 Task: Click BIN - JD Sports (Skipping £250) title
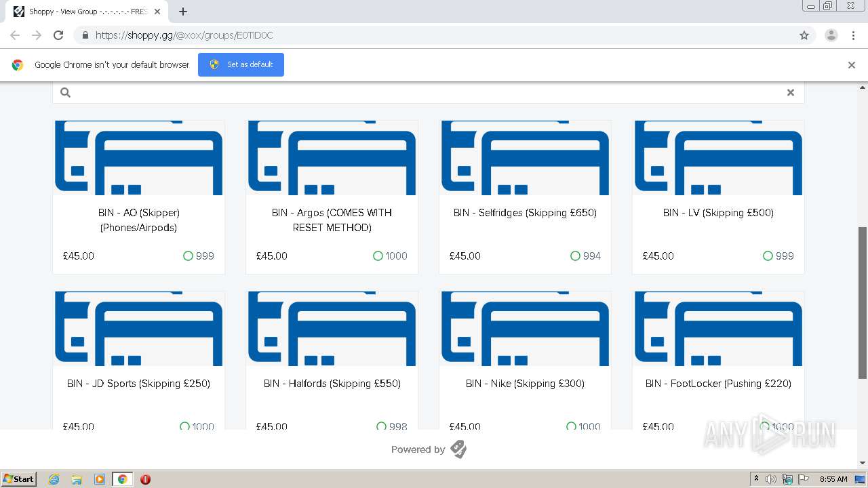point(139,384)
